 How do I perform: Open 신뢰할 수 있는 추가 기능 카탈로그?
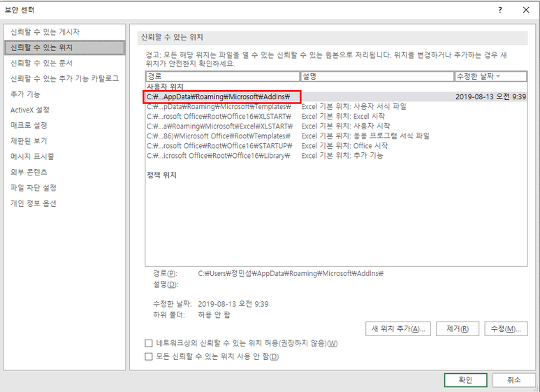[x=65, y=78]
